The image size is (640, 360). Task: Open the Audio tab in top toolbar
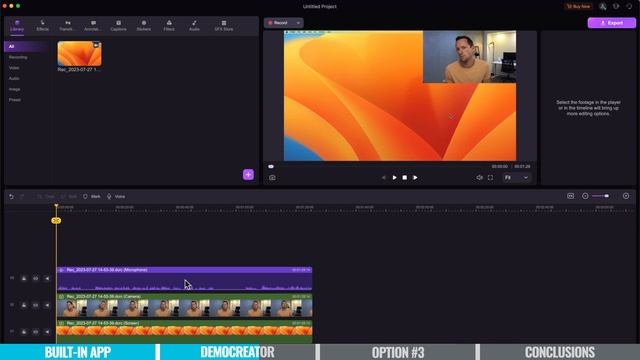[194, 25]
